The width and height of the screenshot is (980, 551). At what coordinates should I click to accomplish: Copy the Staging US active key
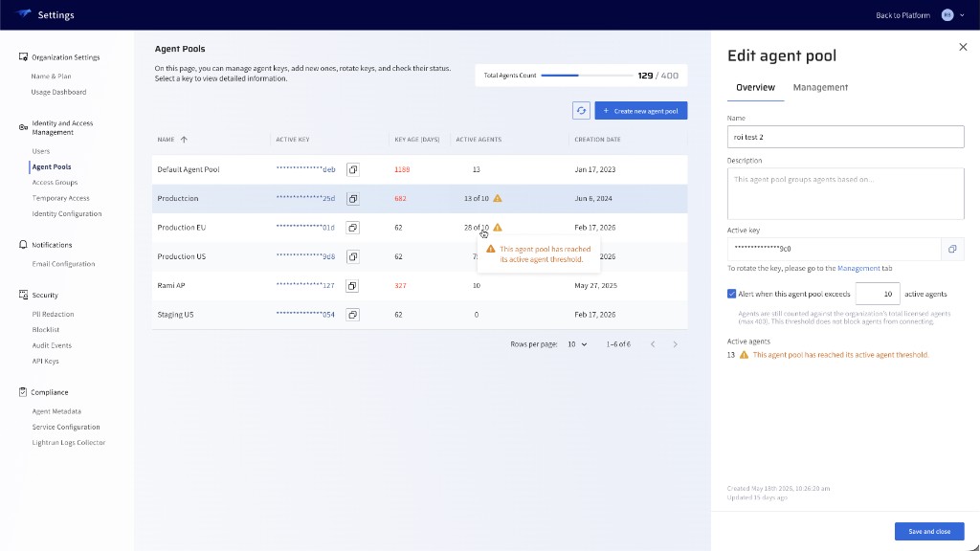point(352,315)
